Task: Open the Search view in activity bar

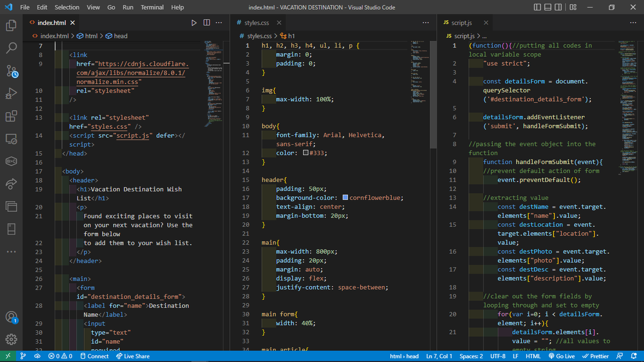Action: (x=12, y=48)
